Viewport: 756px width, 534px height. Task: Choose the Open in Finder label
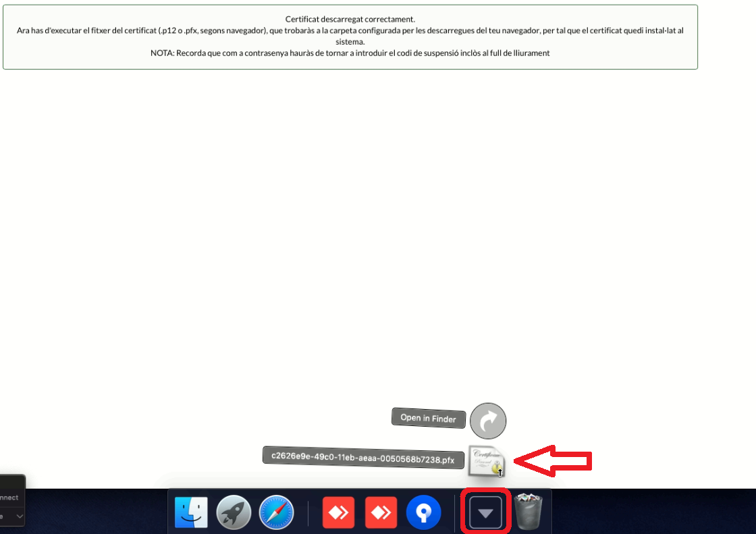428,418
